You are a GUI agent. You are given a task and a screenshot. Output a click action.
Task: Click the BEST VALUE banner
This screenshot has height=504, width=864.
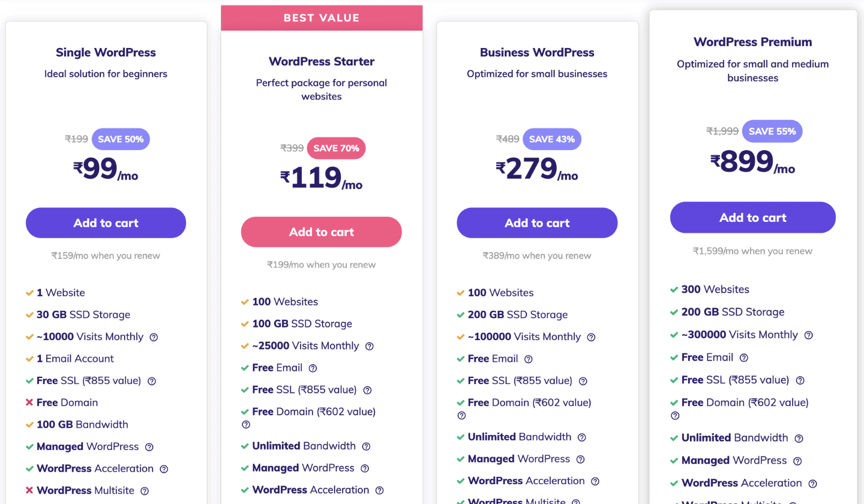(322, 18)
